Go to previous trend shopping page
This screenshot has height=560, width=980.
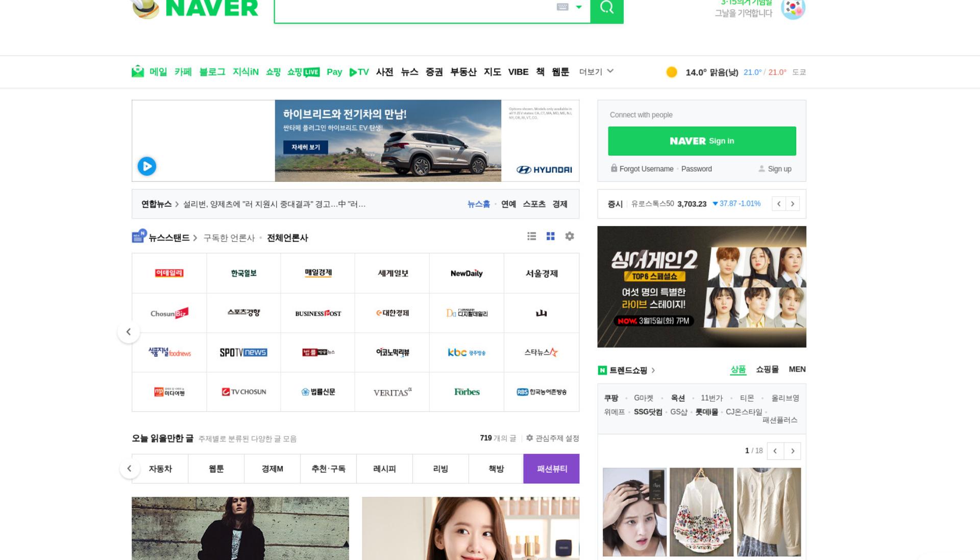point(775,451)
